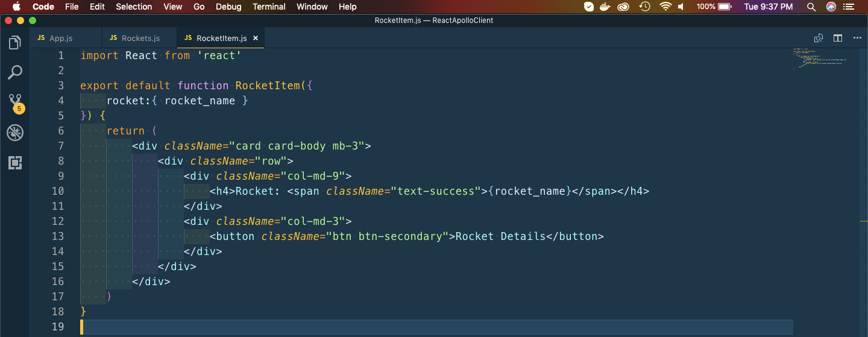The height and width of the screenshot is (337, 868).
Task: Open the battery status showing 100%
Action: tap(714, 7)
